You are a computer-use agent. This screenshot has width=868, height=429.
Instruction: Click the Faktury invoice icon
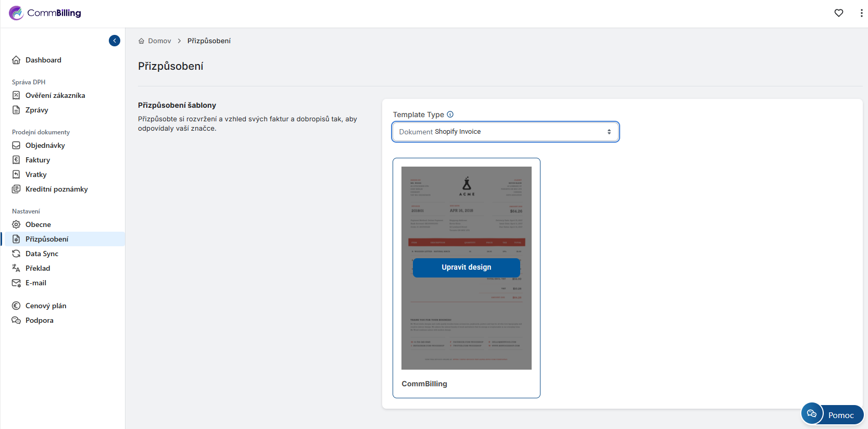coord(16,160)
